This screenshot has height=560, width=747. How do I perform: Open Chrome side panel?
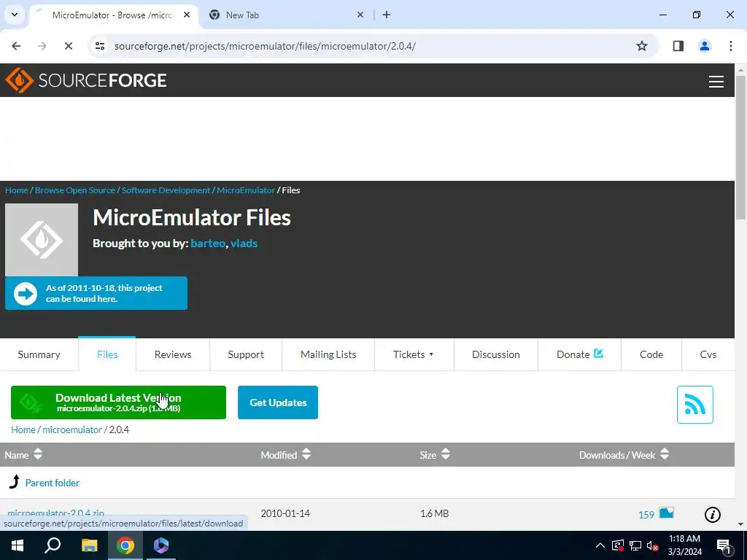click(678, 46)
